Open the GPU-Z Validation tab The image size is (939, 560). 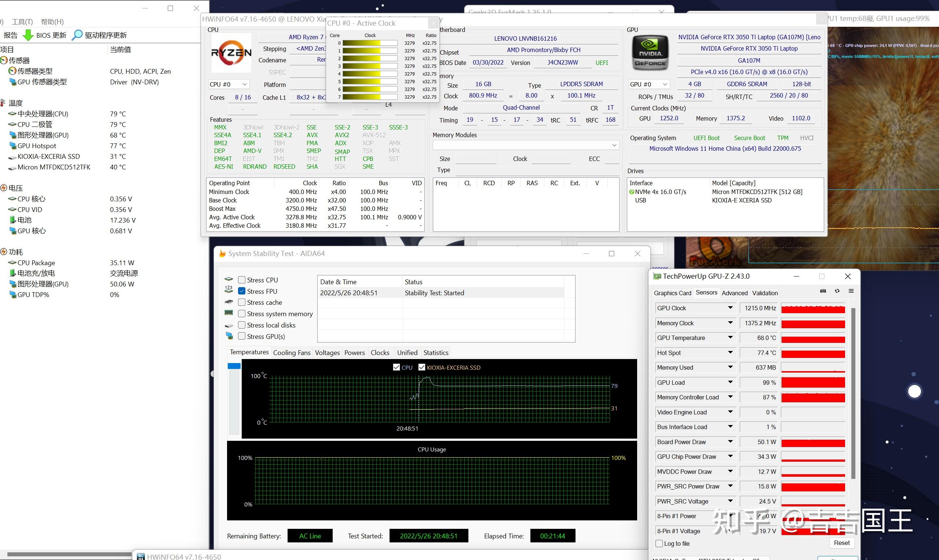[765, 293]
